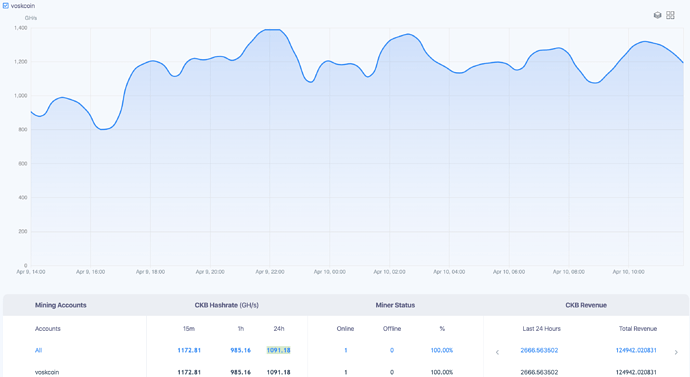Image resolution: width=690 pixels, height=377 pixels.
Task: Click x-axis label Apr 9, 18:00
Action: point(150,272)
